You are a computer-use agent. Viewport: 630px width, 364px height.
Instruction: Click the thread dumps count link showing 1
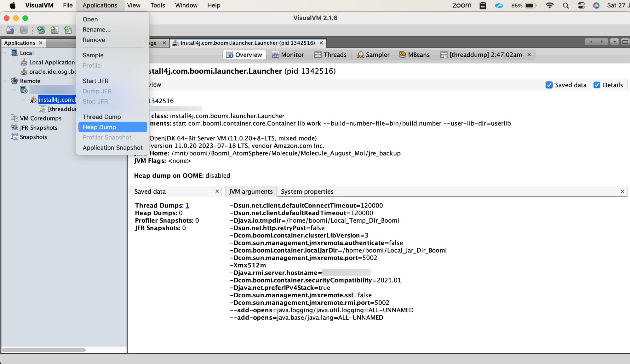187,205
